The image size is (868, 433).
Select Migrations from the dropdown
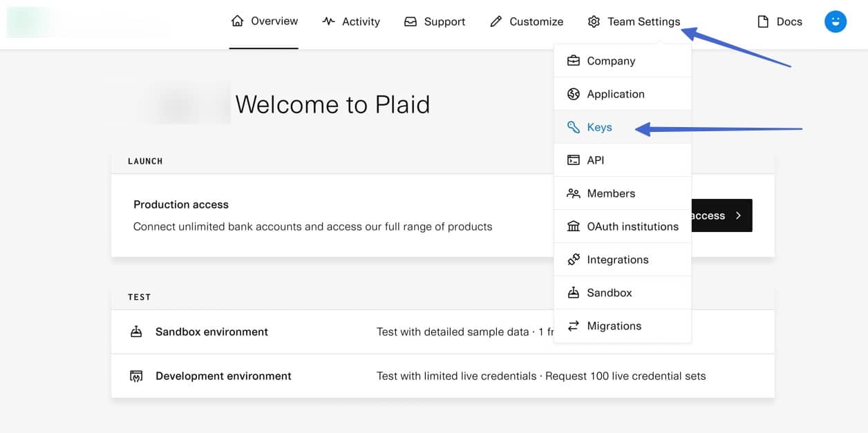tap(623, 326)
